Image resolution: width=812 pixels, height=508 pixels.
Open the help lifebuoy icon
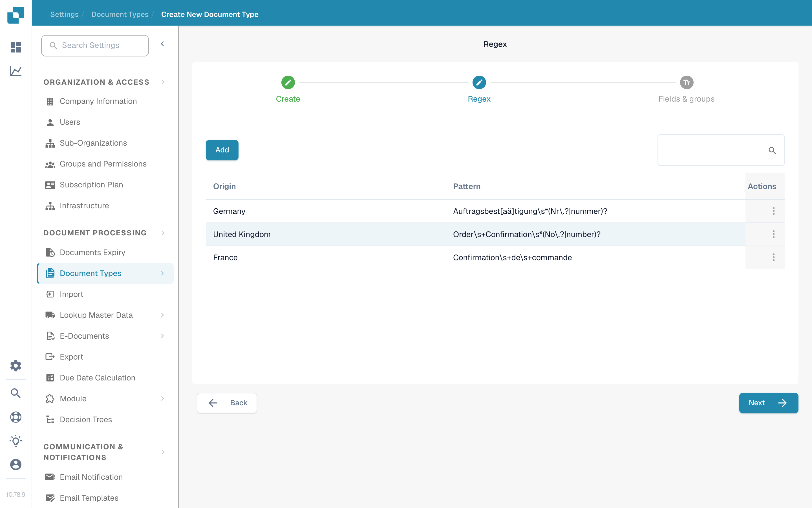pos(16,417)
